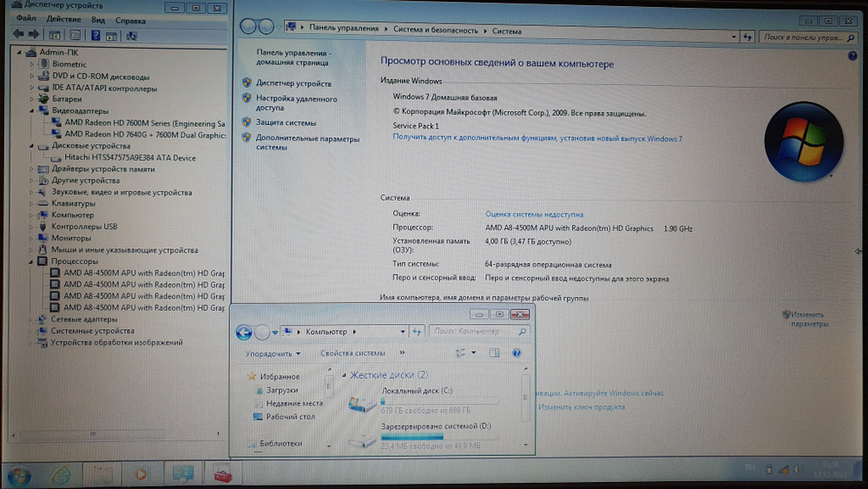This screenshot has height=489, width=868.
Task: Open Диспетчер устройств link in System sidebar
Action: coord(293,83)
